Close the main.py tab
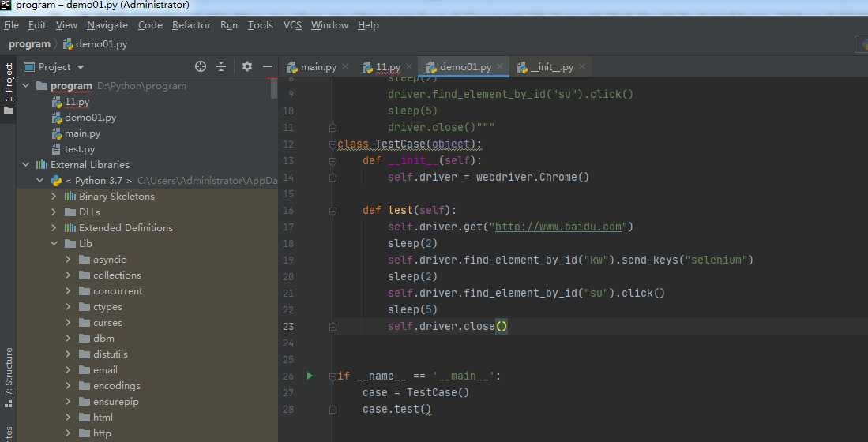 click(x=345, y=67)
